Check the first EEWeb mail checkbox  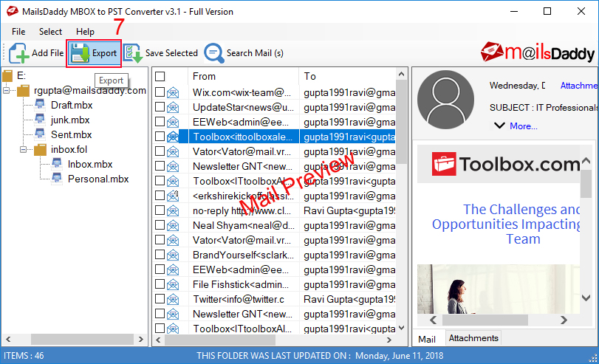[160, 122]
